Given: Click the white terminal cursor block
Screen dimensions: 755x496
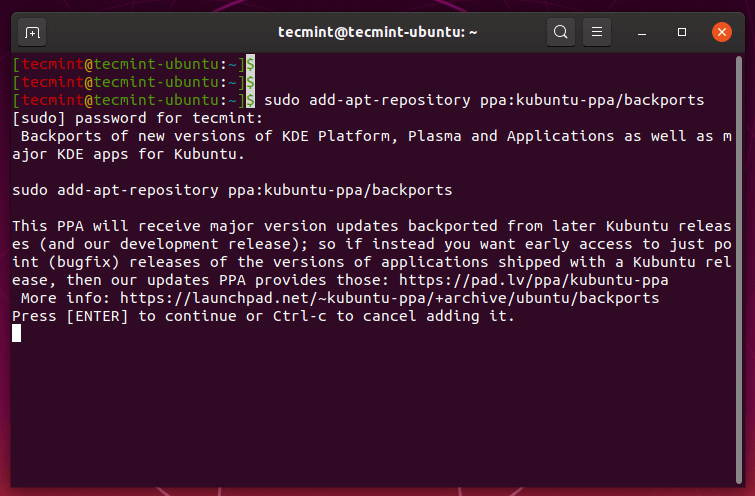Looking at the screenshot, I should click(17, 333).
